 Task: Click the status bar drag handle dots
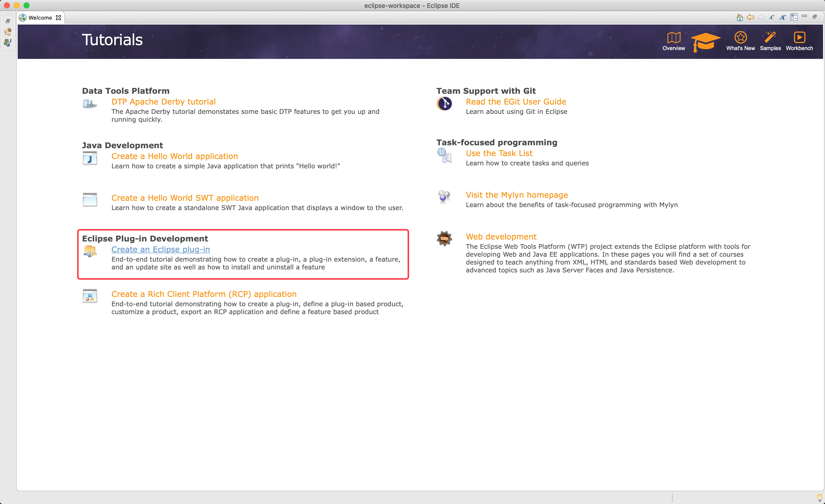click(672, 498)
